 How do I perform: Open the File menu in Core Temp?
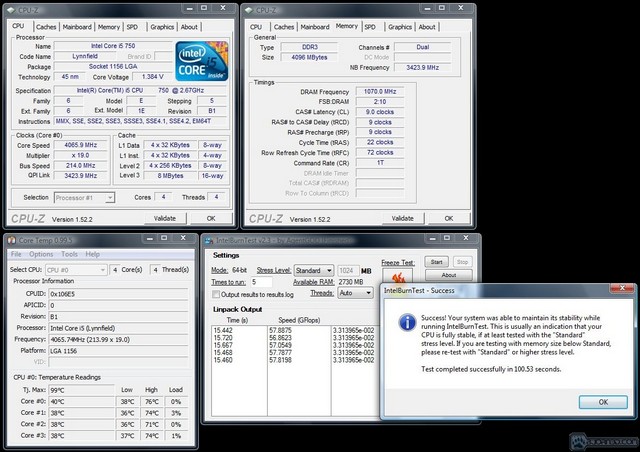tap(16, 254)
